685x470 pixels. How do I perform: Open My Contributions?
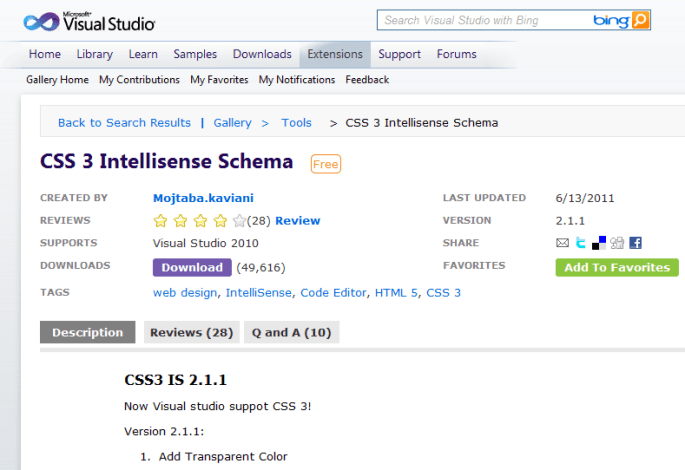(139, 79)
